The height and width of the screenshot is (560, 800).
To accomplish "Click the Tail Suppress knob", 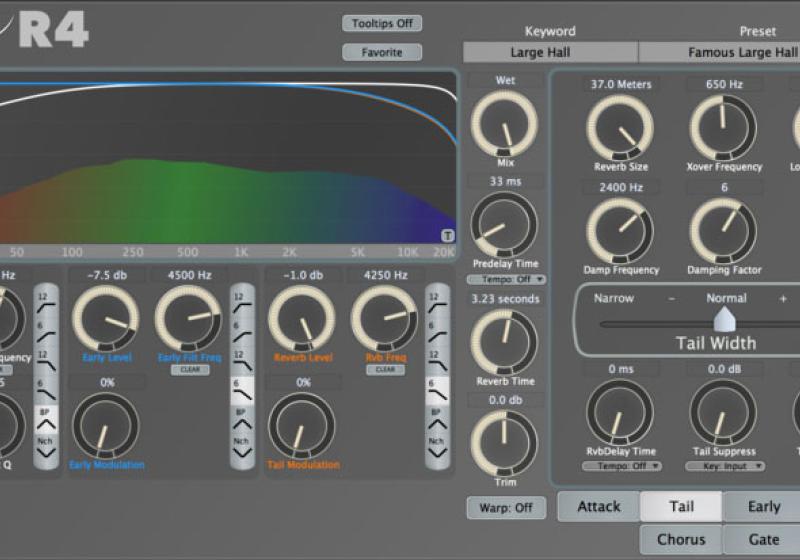I will (x=723, y=412).
